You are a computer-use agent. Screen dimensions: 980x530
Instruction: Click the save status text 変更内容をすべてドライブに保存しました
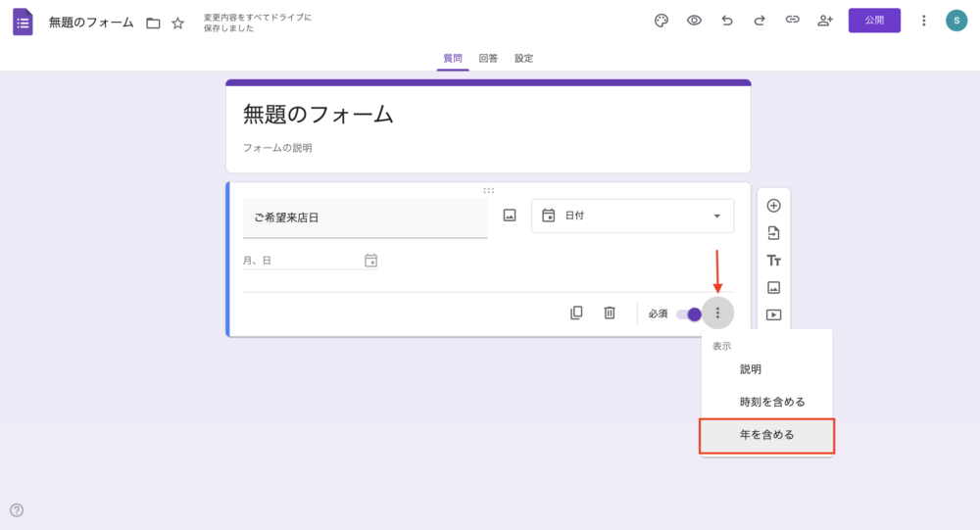(x=258, y=23)
